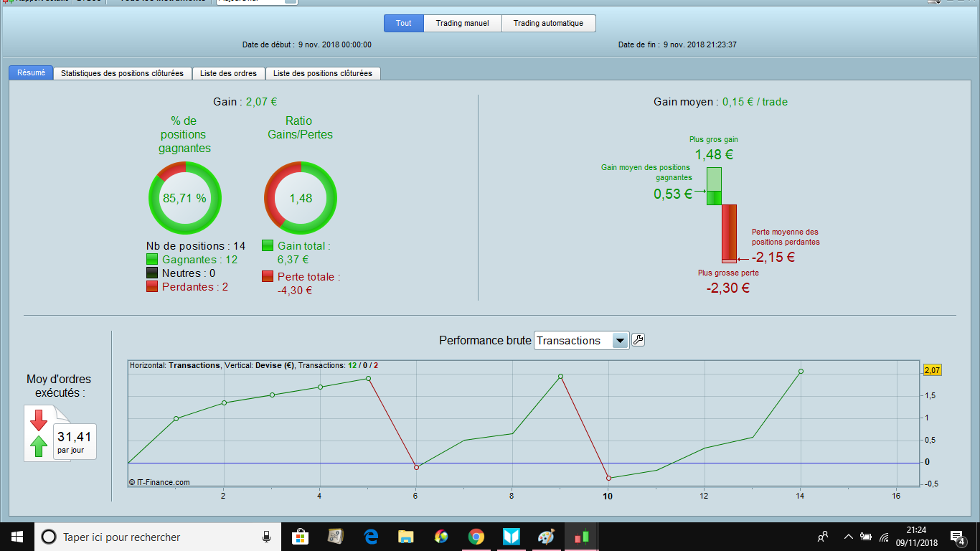Click the -2,15 € average loss value
The image size is (980, 551).
[x=773, y=258]
